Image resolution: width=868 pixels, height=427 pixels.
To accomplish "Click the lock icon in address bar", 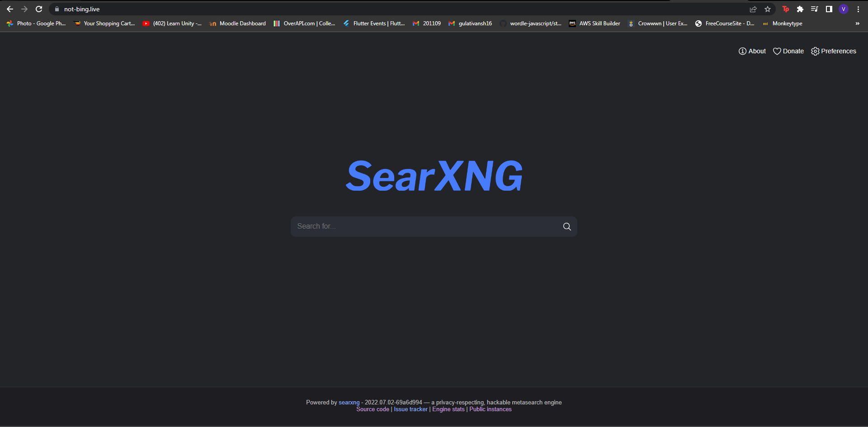I will tap(57, 9).
